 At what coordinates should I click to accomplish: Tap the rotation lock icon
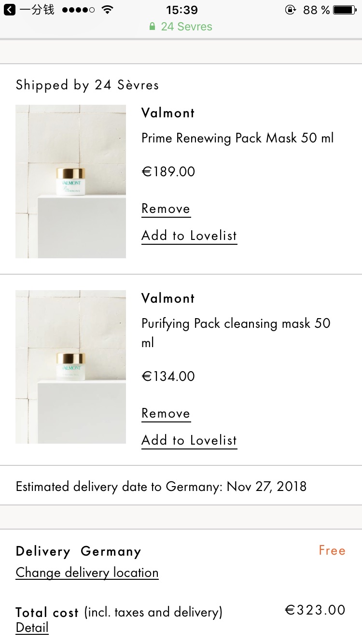291,10
